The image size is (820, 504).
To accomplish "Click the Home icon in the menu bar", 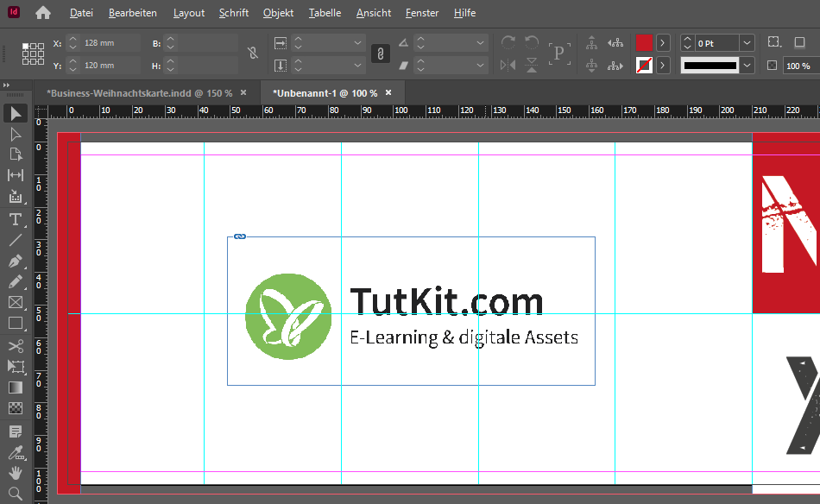I will [43, 13].
